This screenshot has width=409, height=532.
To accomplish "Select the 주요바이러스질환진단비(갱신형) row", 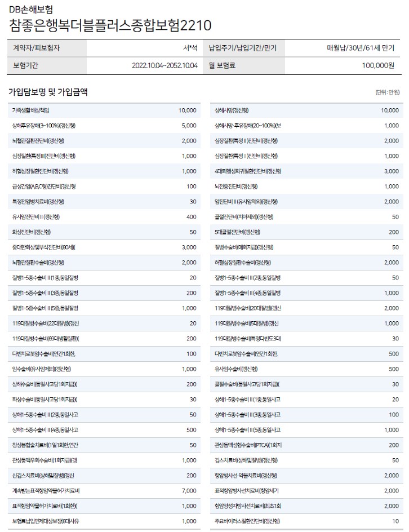I will (306, 521).
